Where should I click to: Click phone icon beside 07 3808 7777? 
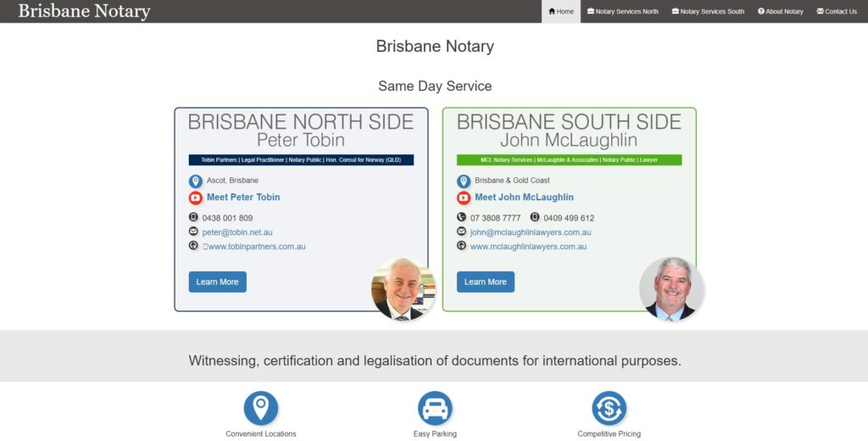point(461,217)
